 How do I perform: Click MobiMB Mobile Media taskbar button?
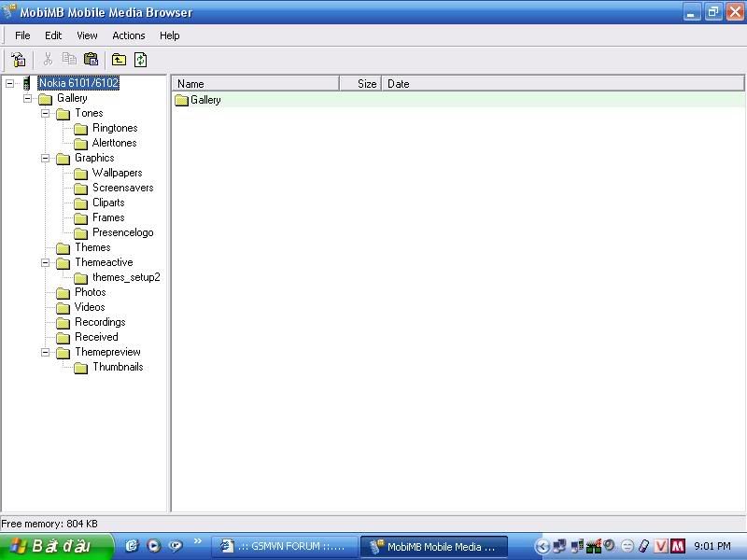(x=433, y=546)
